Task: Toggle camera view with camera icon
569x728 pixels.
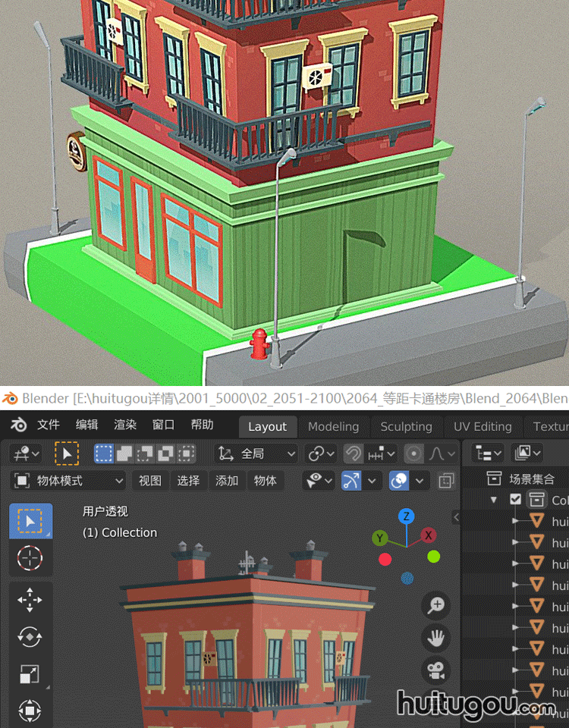Action: 436,671
